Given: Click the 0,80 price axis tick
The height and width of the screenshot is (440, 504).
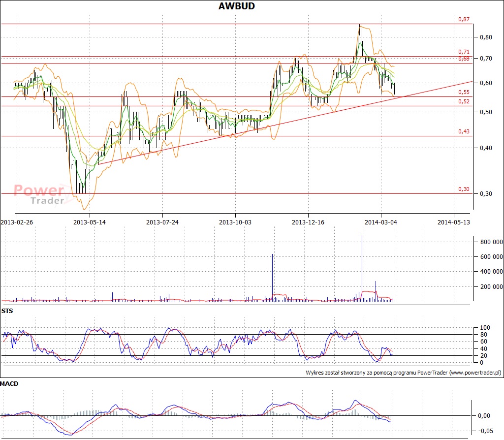Looking at the screenshot, I should (486, 37).
